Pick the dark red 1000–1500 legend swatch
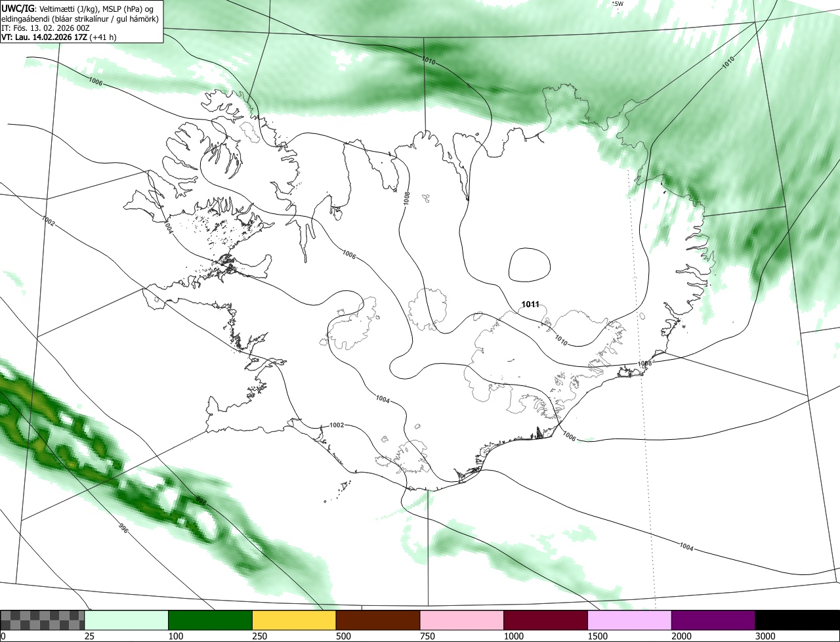 (546, 620)
